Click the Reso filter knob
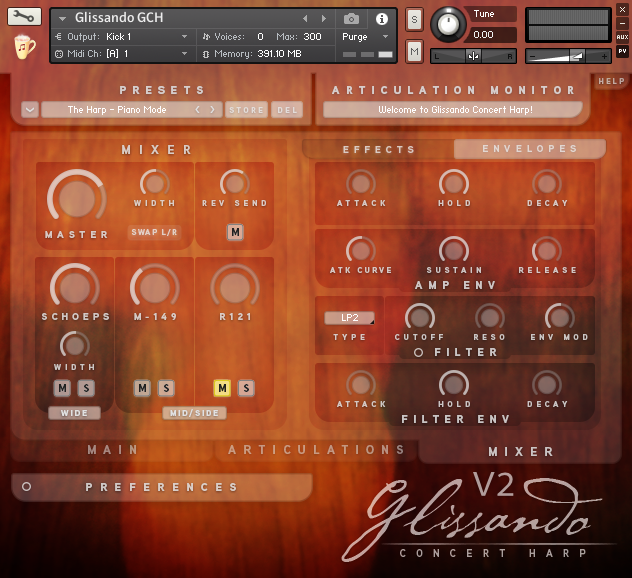The width and height of the screenshot is (632, 578). pyautogui.click(x=489, y=318)
